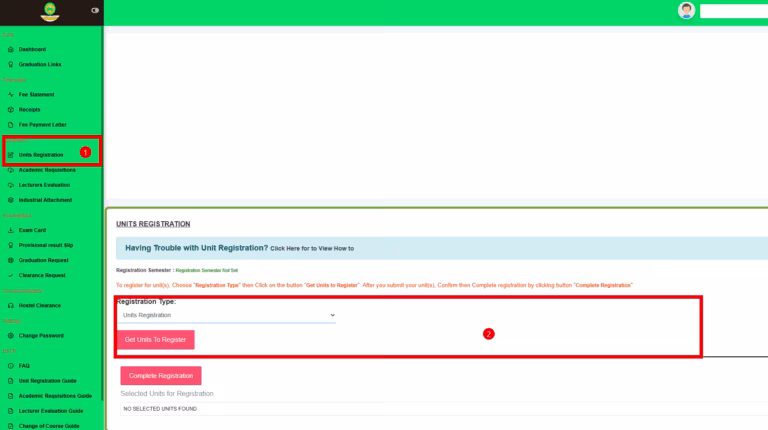Click the Fee Statement chart icon
This screenshot has width=768, height=430.
pos(11,95)
